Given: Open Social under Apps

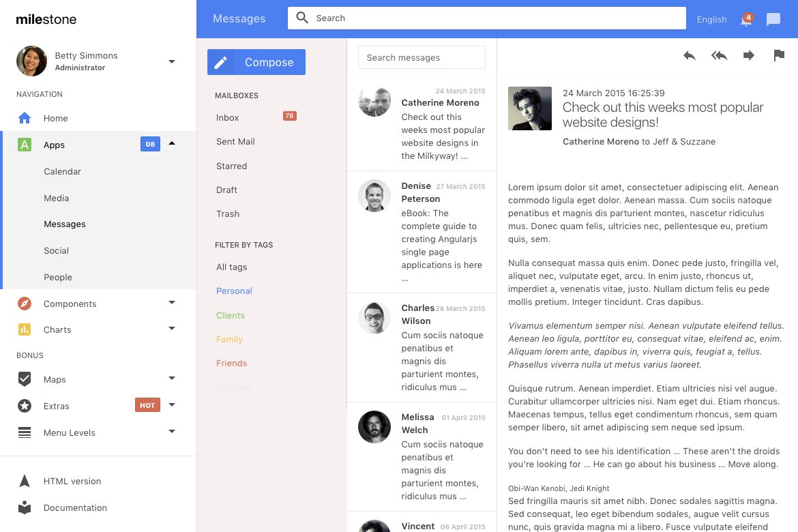Looking at the screenshot, I should coord(56,250).
